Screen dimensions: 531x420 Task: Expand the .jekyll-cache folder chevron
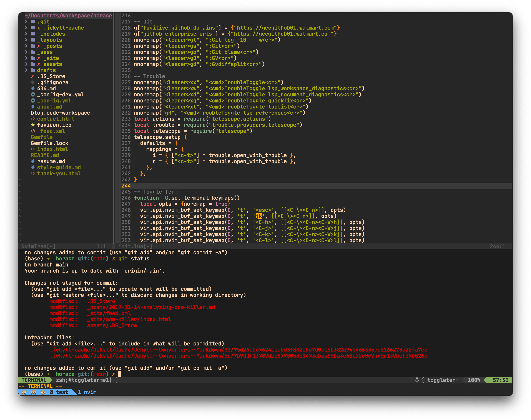[26, 28]
